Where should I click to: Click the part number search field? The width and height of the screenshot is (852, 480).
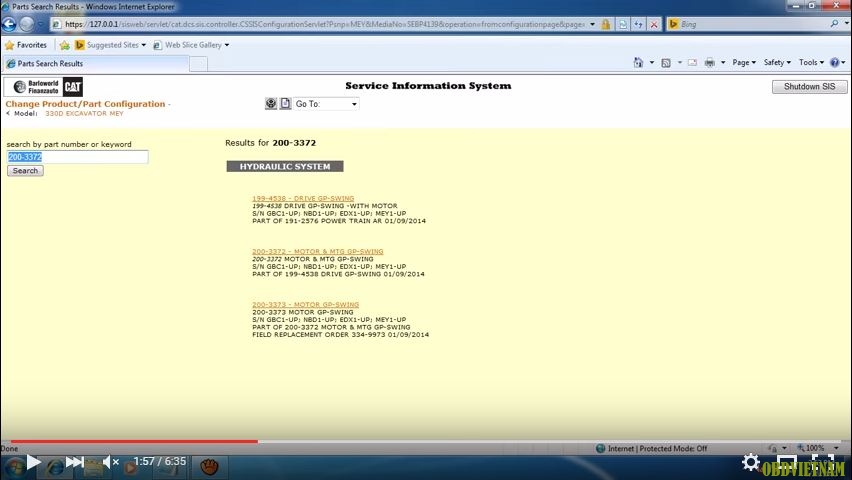pyautogui.click(x=77, y=157)
